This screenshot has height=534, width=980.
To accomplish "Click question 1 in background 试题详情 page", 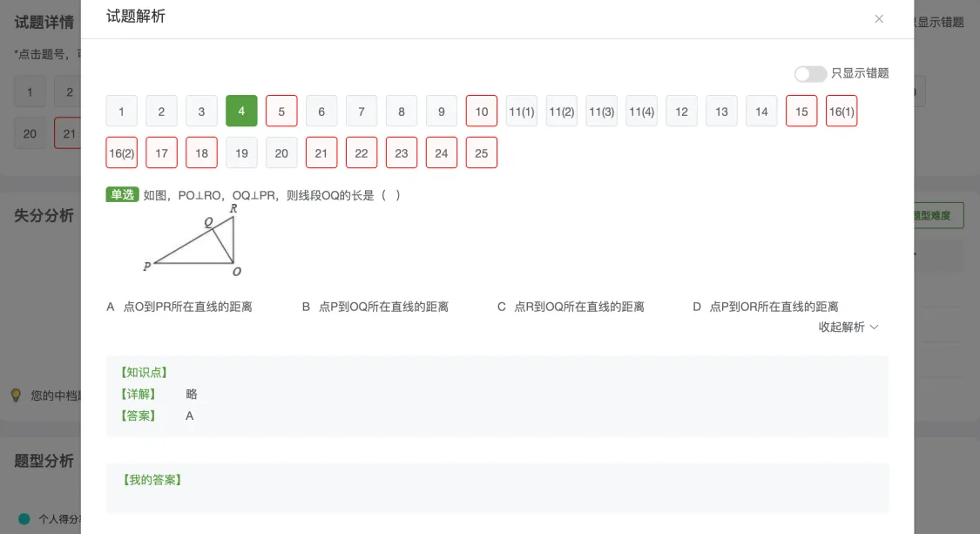I will tap(30, 92).
